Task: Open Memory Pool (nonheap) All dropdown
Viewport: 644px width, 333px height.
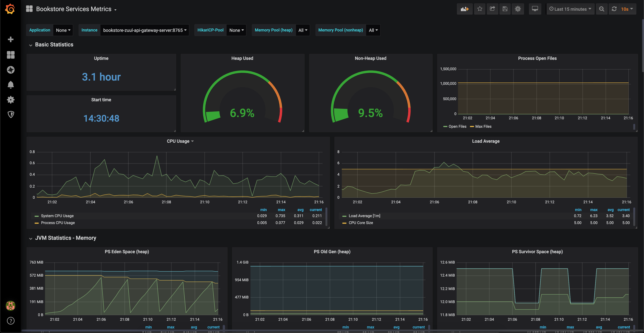Action: [x=373, y=30]
